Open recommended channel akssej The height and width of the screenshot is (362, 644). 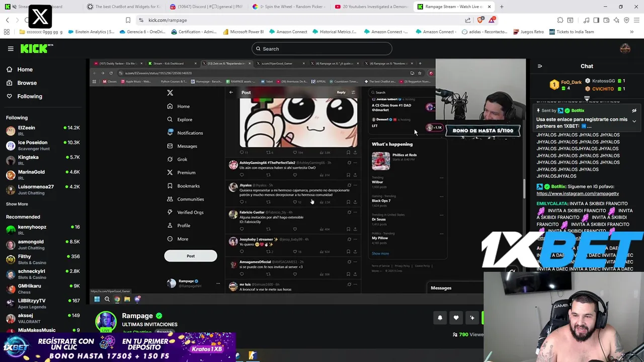(43, 318)
